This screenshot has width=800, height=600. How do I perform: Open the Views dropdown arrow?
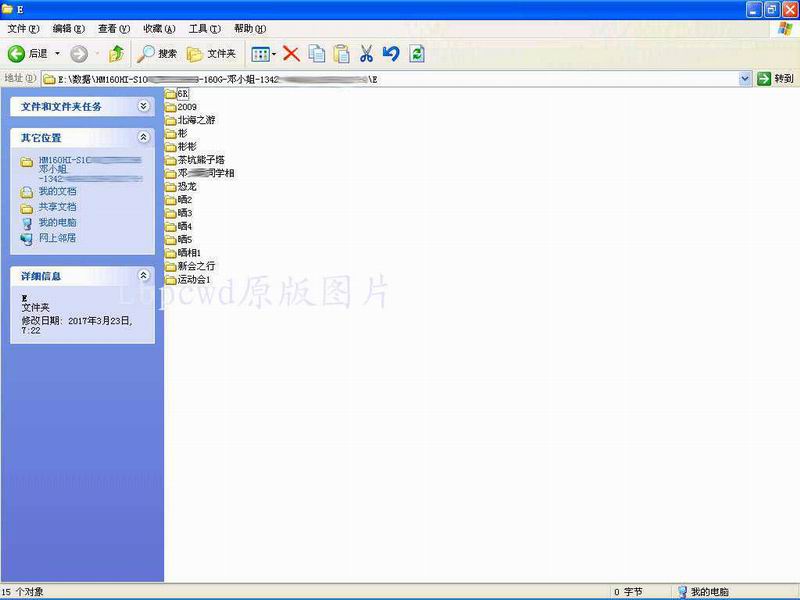click(x=274, y=54)
